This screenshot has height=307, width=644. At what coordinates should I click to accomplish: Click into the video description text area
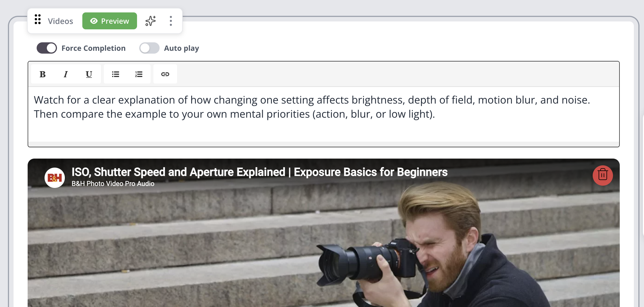point(324,114)
